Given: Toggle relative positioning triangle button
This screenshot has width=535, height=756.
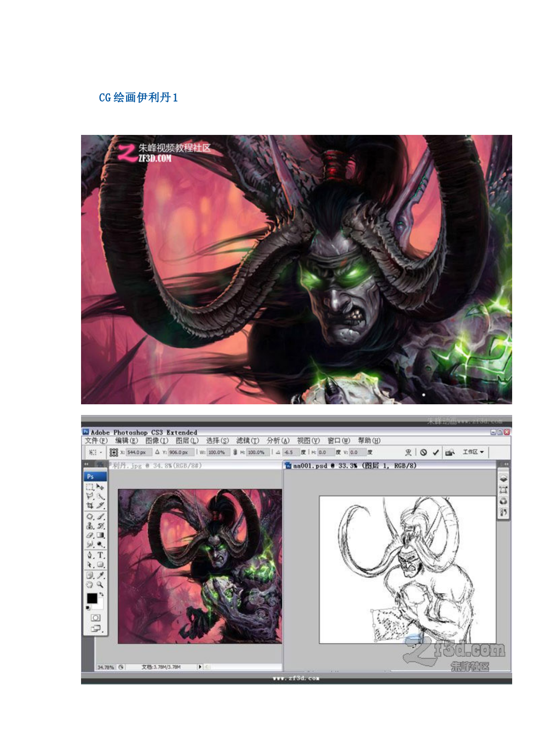Looking at the screenshot, I should pyautogui.click(x=157, y=452).
